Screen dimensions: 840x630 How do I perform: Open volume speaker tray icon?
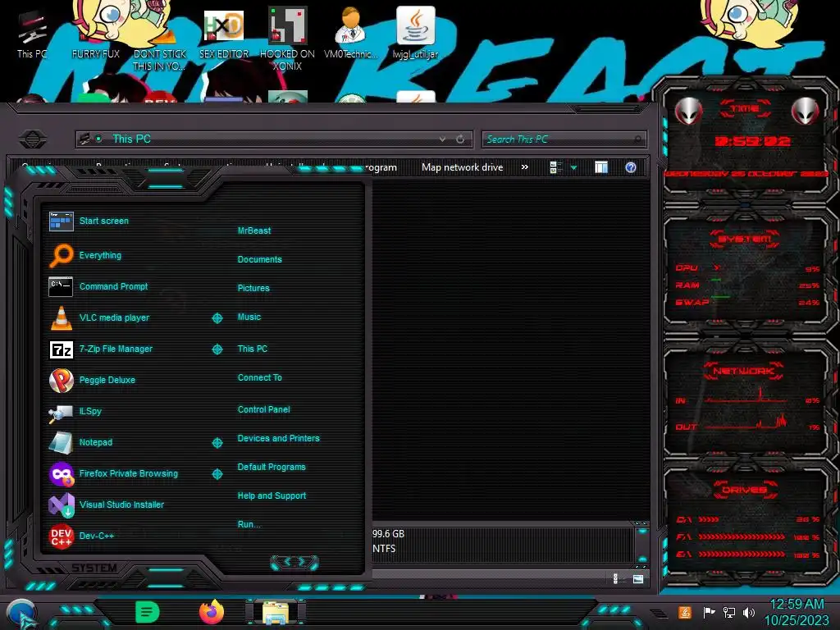click(x=749, y=612)
